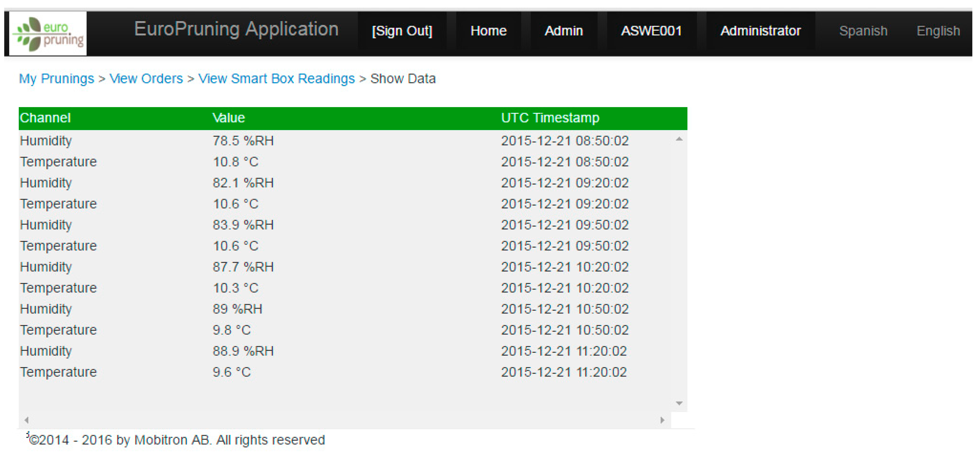Screen dimensions: 980x457
Task: Open the Home menu item
Action: coord(488,31)
